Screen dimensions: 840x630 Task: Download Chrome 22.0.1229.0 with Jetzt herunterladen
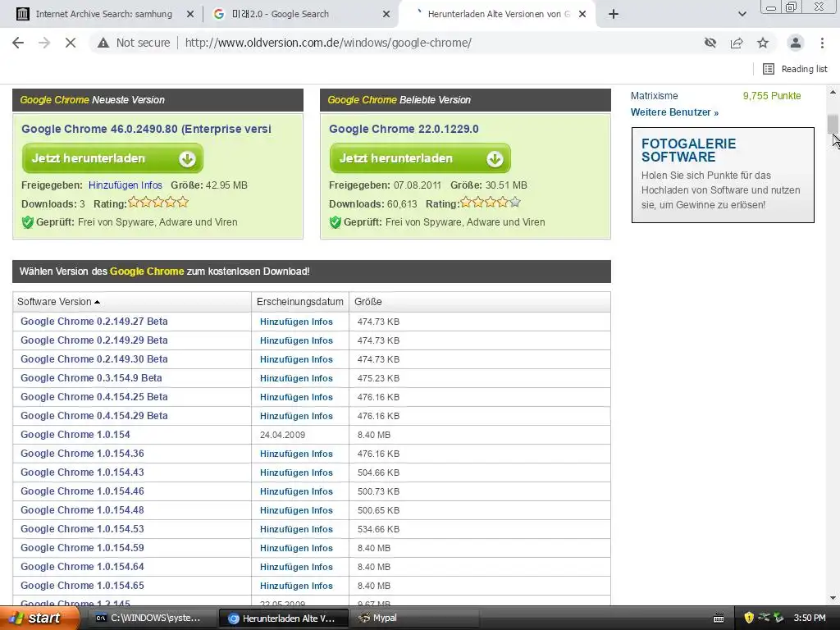pos(420,158)
